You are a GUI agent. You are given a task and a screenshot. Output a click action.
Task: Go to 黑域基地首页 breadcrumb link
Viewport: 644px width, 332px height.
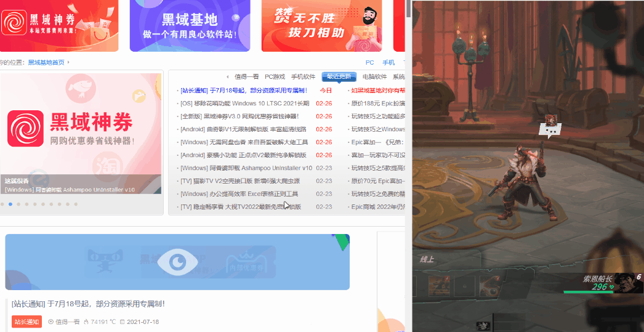coord(46,62)
